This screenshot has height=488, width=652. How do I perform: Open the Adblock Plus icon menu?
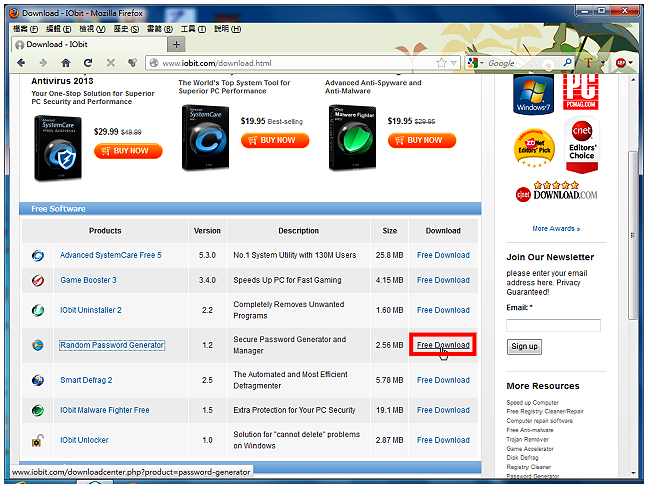624,63
